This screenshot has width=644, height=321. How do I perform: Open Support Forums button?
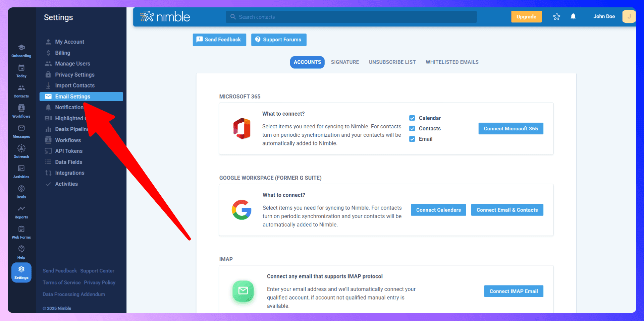279,40
